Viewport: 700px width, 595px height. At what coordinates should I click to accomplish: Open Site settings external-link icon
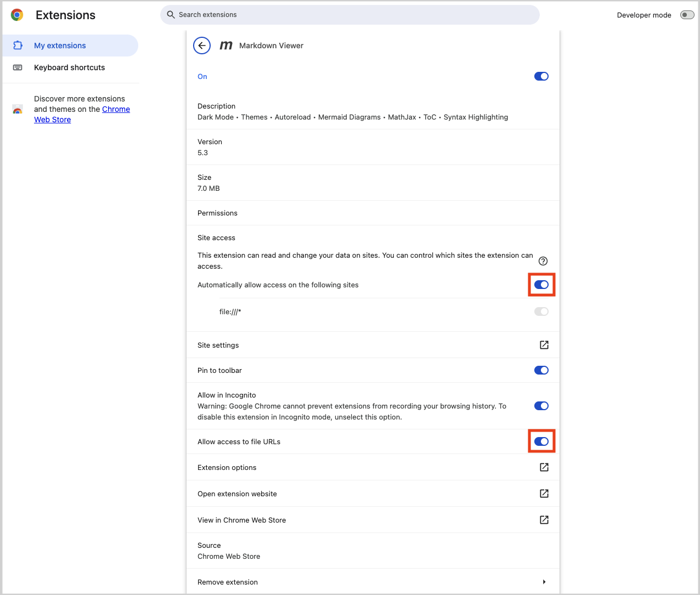544,345
